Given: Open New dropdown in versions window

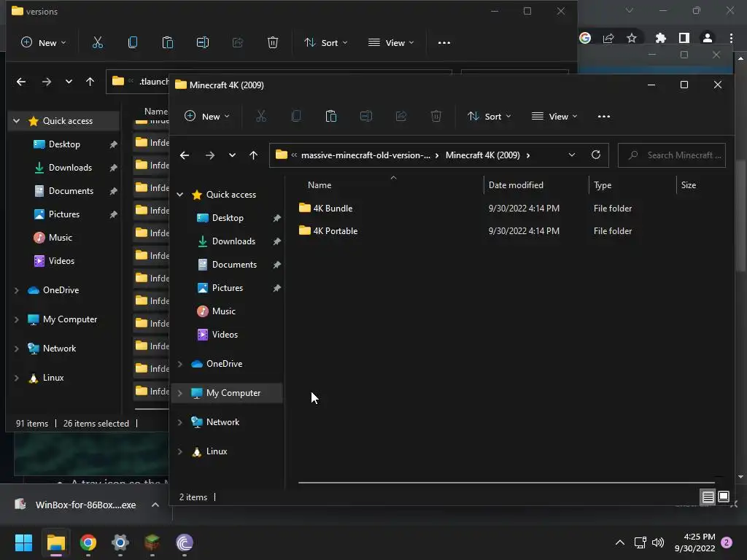Looking at the screenshot, I should [x=44, y=42].
